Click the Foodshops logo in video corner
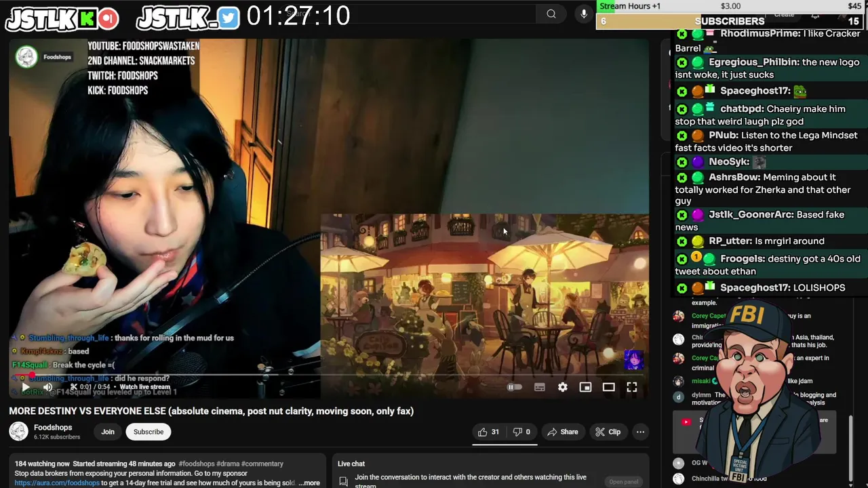This screenshot has width=868, height=488. [26, 57]
